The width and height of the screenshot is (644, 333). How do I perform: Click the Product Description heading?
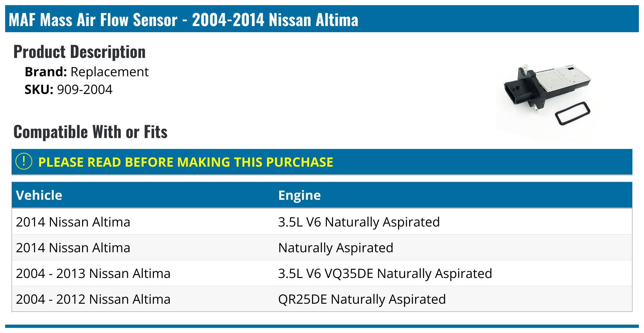[x=80, y=52]
